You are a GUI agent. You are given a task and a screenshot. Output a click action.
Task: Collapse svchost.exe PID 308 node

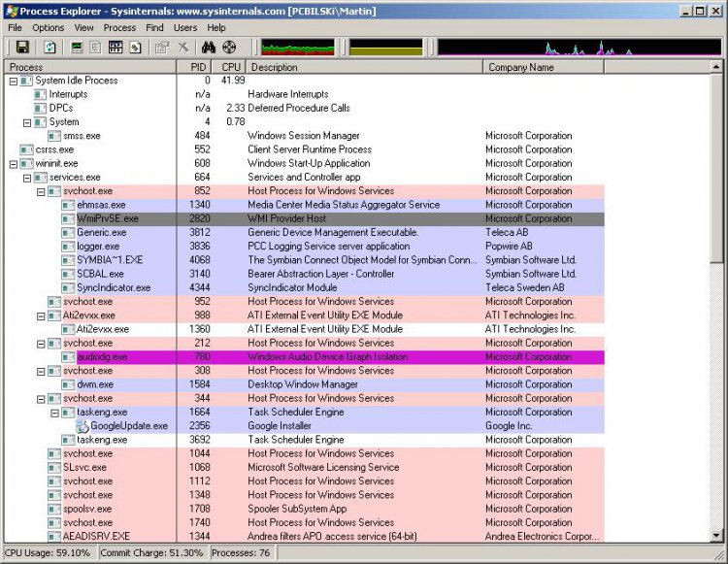point(42,372)
